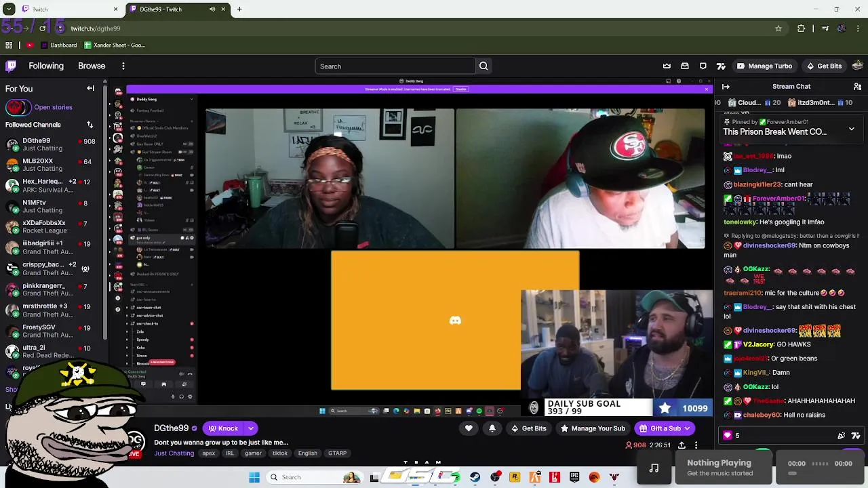Open the notifications inbox icon
The width and height of the screenshot is (868, 488).
click(x=685, y=66)
